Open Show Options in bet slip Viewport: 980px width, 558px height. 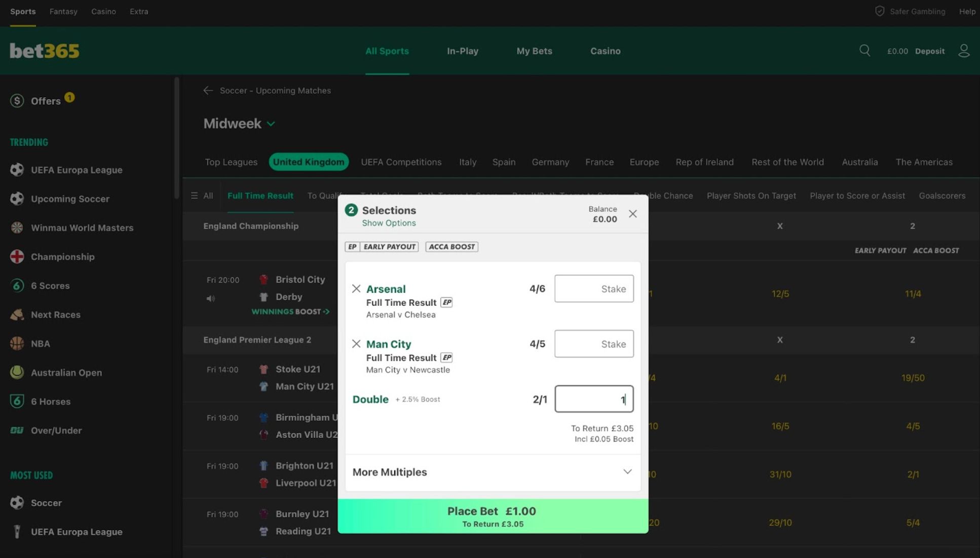pyautogui.click(x=389, y=223)
